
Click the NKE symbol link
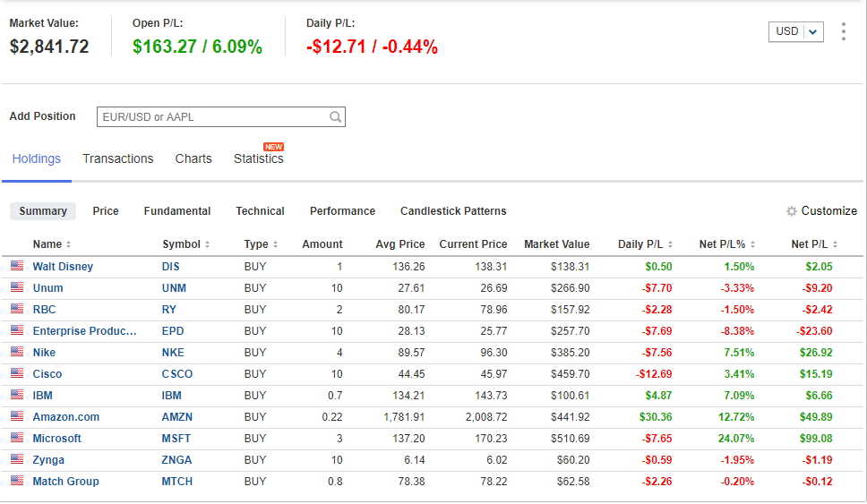click(x=173, y=353)
